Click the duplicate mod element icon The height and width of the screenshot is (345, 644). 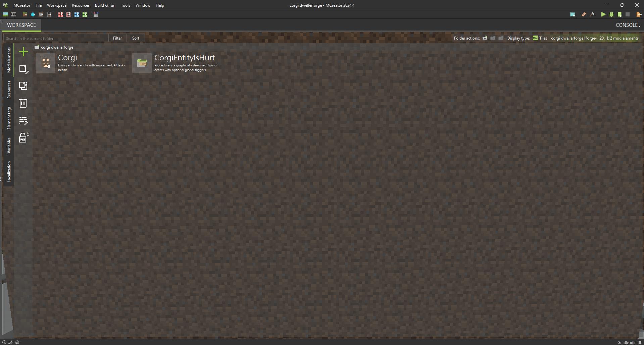click(23, 86)
